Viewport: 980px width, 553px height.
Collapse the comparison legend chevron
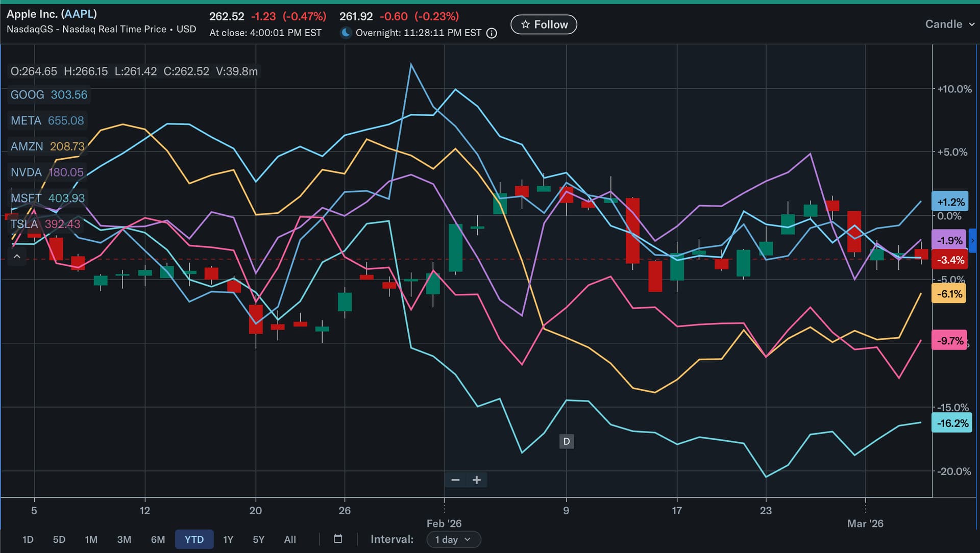pos(17,257)
